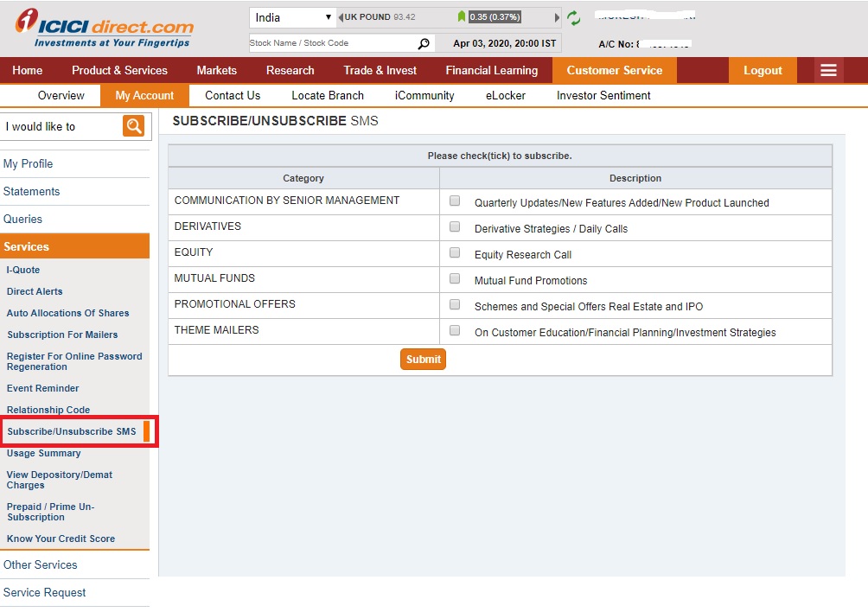Open Relationship Code link
The height and width of the screenshot is (612, 868).
(48, 410)
